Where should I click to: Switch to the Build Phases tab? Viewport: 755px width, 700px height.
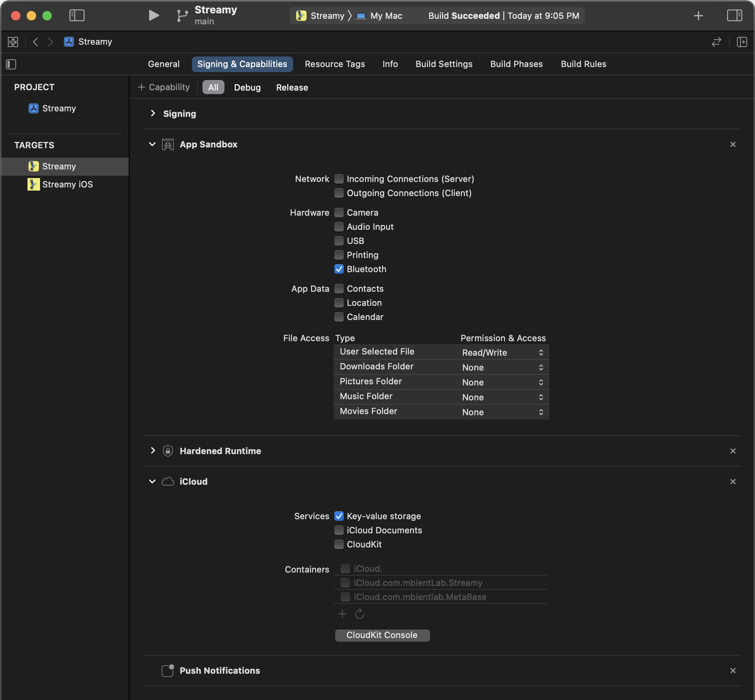click(x=516, y=64)
